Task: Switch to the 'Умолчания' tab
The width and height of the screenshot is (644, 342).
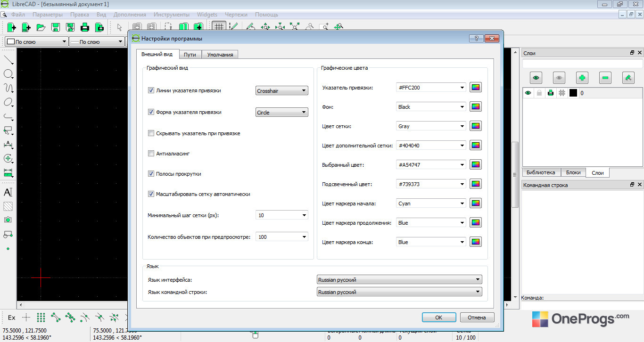Action: [220, 55]
